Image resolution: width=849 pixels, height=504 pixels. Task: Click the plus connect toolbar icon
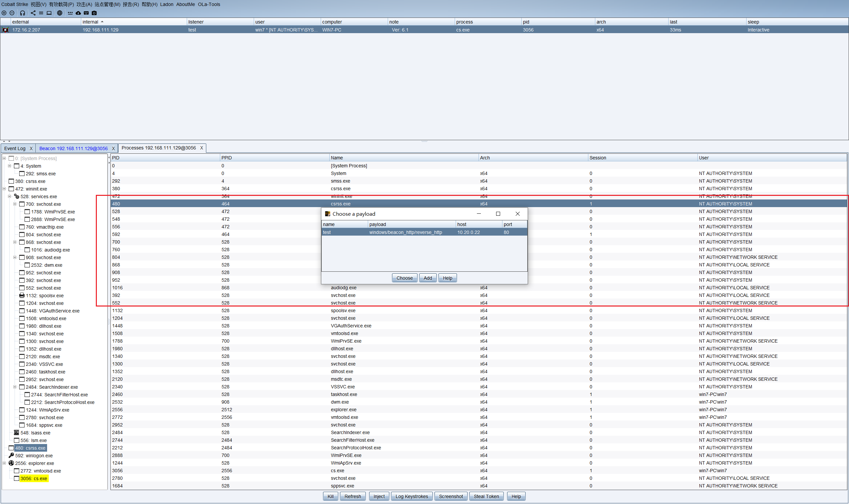(4, 13)
